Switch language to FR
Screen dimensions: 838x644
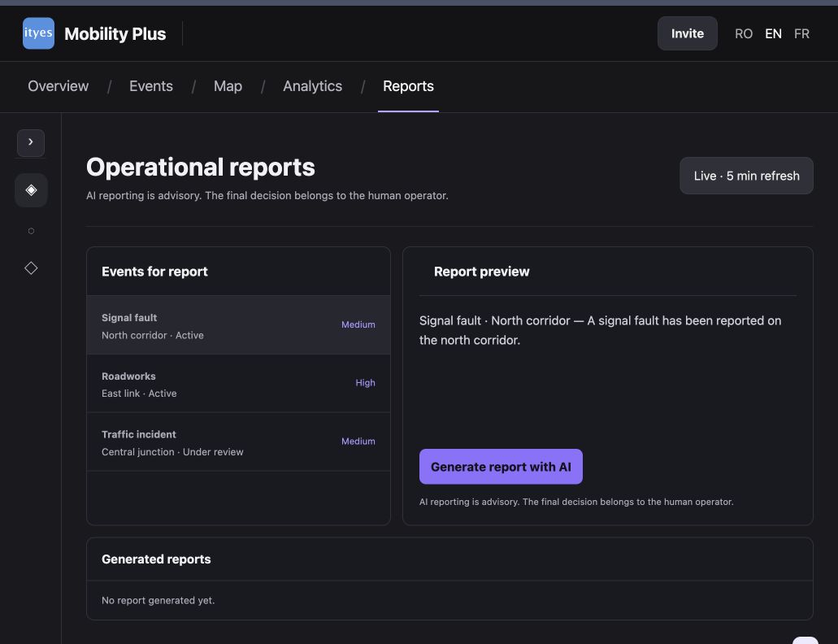click(x=801, y=33)
